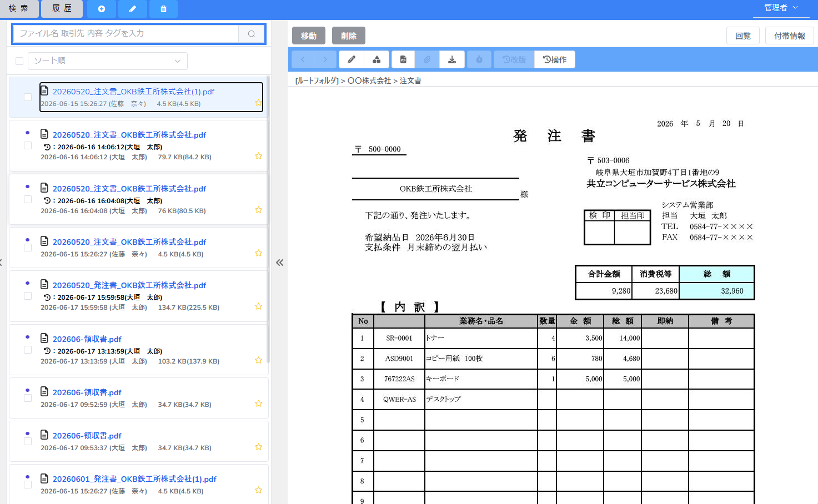Click the 付帯情報 button

click(x=790, y=36)
